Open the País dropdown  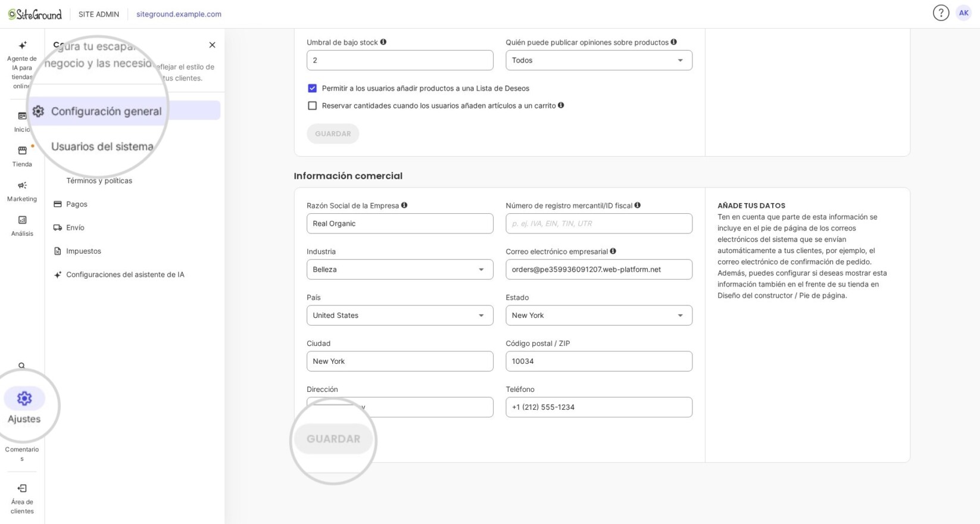click(400, 316)
